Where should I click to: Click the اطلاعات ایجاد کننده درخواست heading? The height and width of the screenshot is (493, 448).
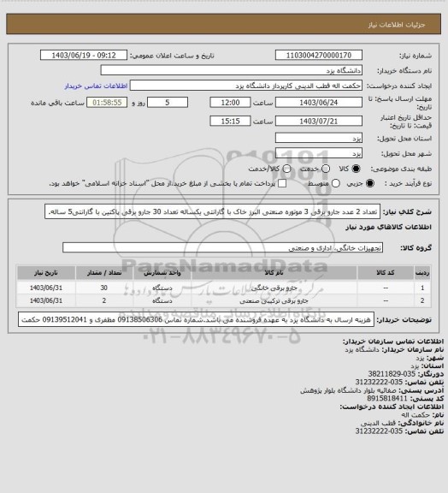[392, 407]
